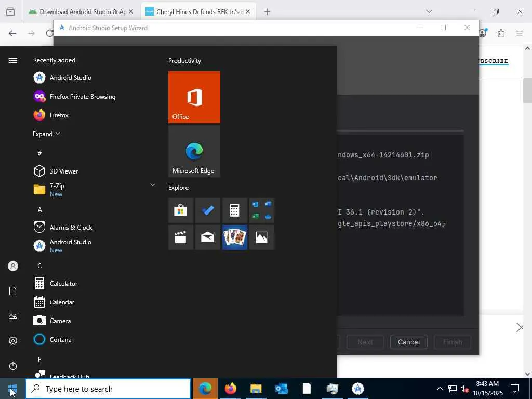Click the Microsoft Edge tile
The height and width of the screenshot is (399, 532).
(x=194, y=151)
